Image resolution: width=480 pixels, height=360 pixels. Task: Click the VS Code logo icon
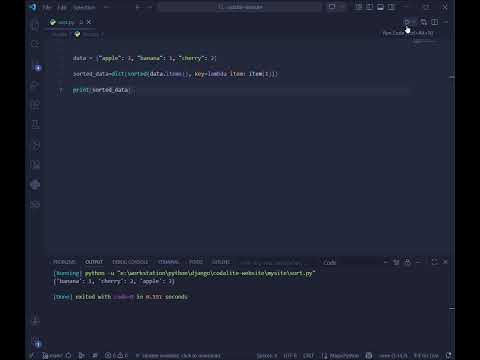tap(33, 7)
